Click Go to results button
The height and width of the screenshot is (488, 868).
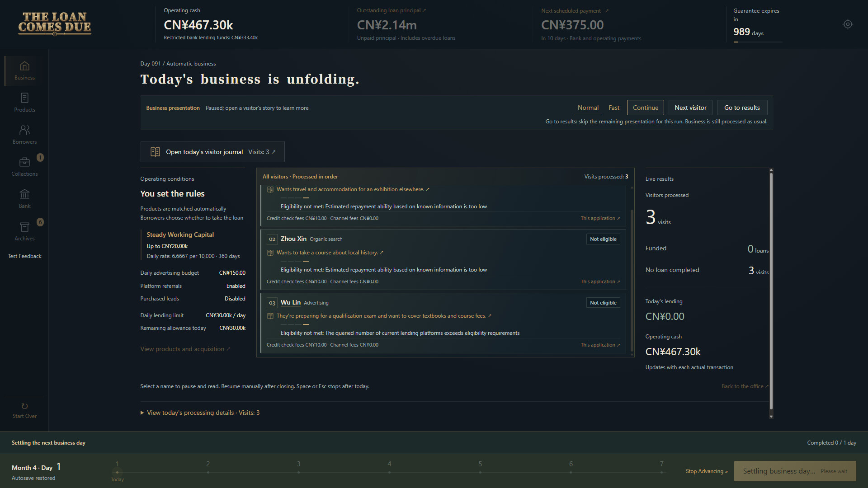(x=742, y=108)
